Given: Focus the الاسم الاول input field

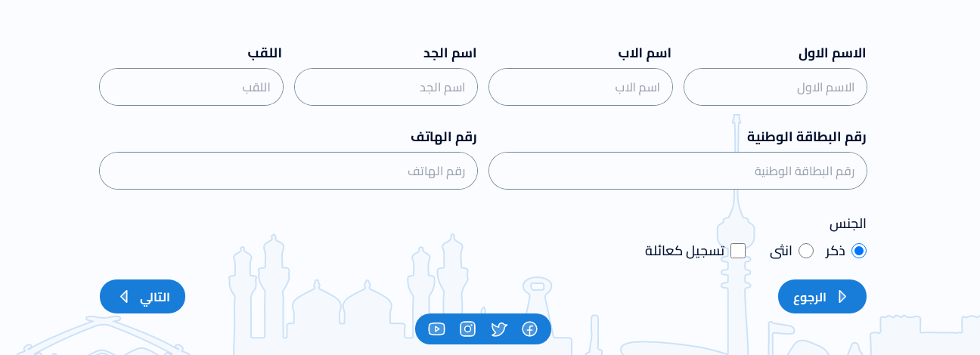Looking at the screenshot, I should click(775, 87).
